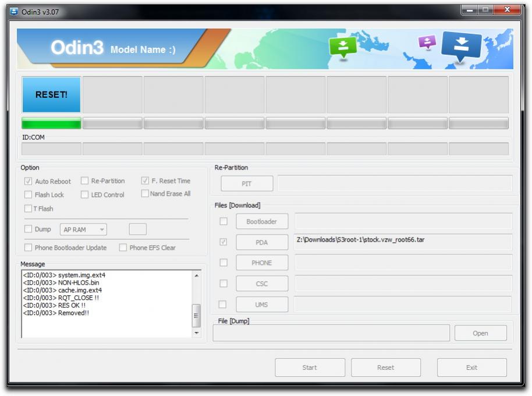Open the AP RAM dropdown
Viewport: 532px width, 396px height.
(83, 229)
